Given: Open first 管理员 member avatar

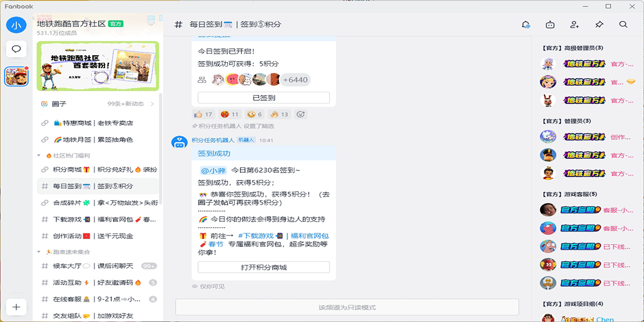Looking at the screenshot, I should [547, 137].
